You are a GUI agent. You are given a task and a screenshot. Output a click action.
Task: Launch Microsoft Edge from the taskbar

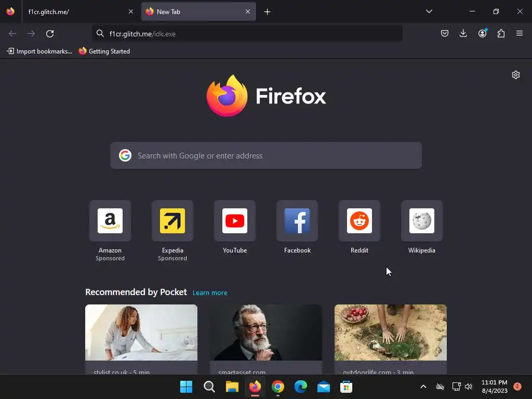tap(301, 387)
